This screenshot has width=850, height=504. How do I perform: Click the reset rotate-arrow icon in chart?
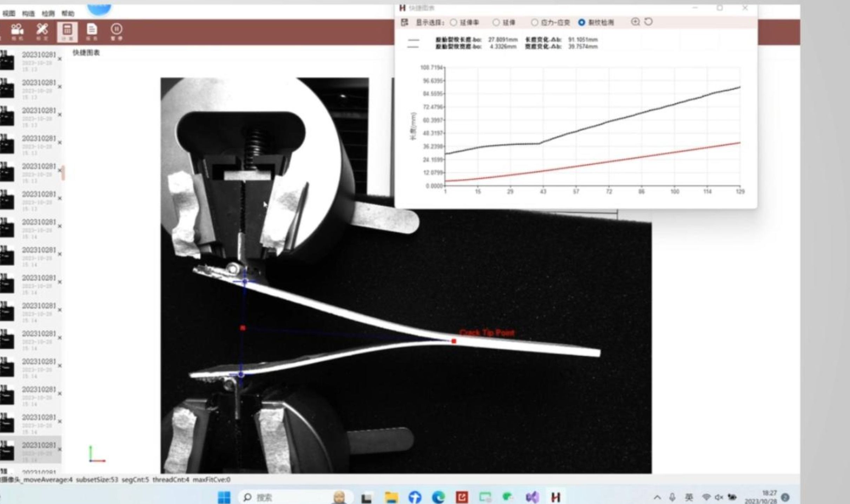648,22
